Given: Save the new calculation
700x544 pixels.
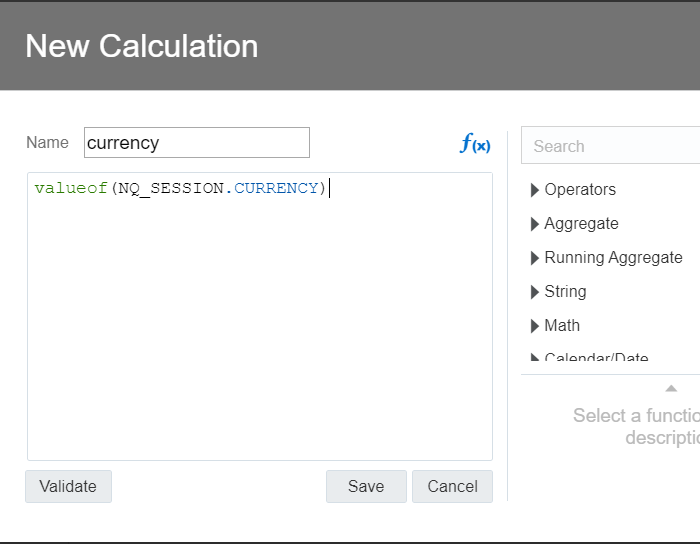Looking at the screenshot, I should coord(366,486).
